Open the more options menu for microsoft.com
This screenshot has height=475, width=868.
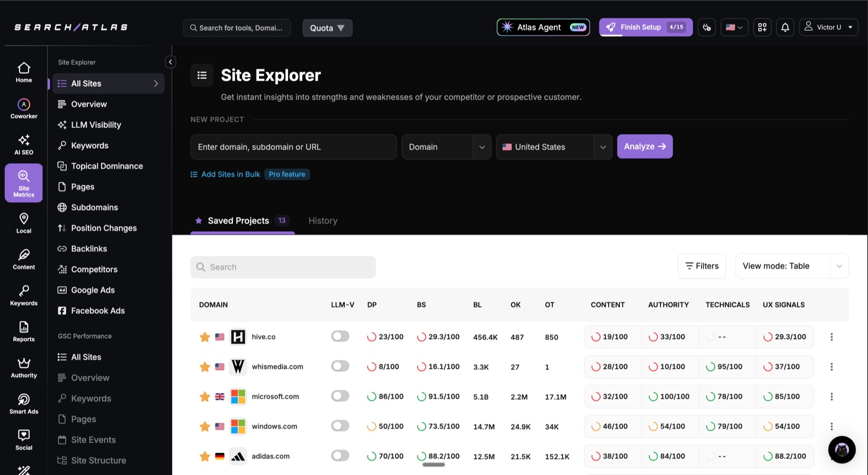[831, 397]
